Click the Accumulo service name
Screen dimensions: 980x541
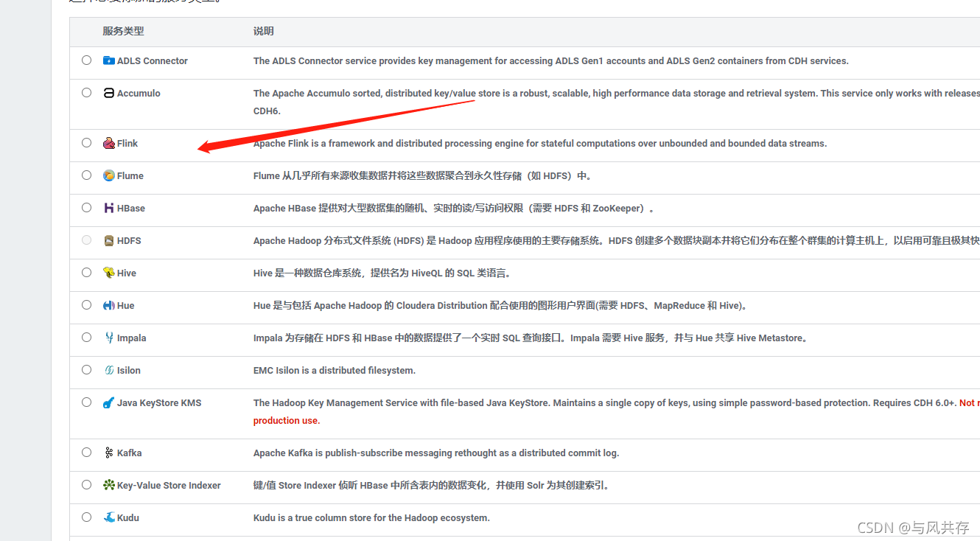click(139, 94)
